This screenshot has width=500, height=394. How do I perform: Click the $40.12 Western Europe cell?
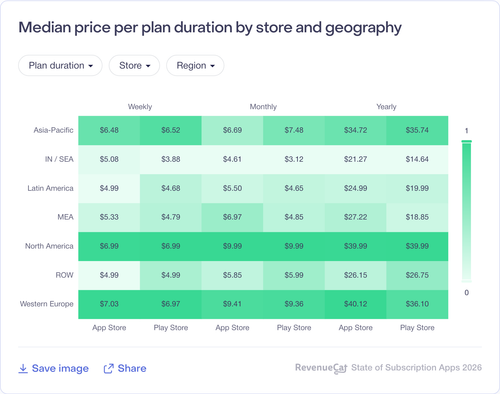click(x=356, y=304)
